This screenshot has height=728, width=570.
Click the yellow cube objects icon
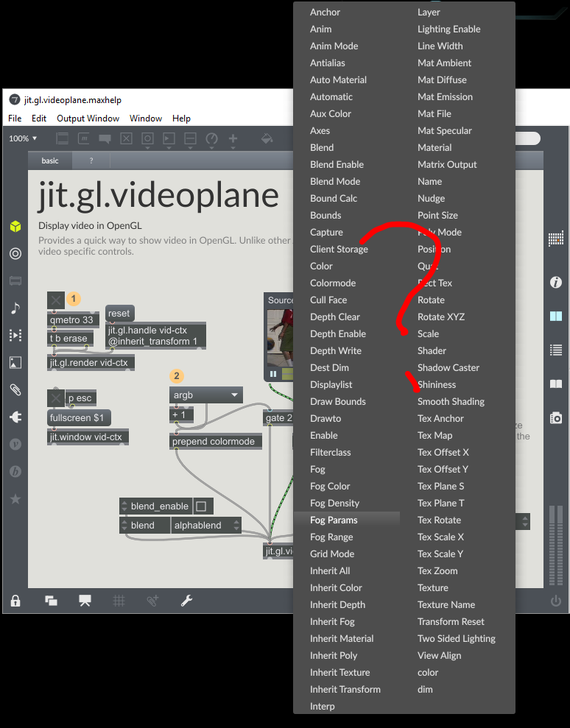coord(15,226)
